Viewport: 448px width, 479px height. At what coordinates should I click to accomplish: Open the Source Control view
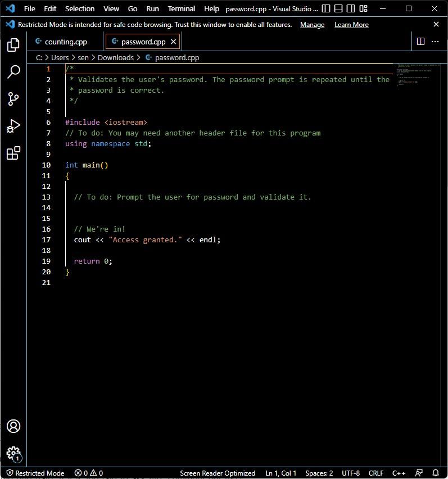pyautogui.click(x=13, y=99)
